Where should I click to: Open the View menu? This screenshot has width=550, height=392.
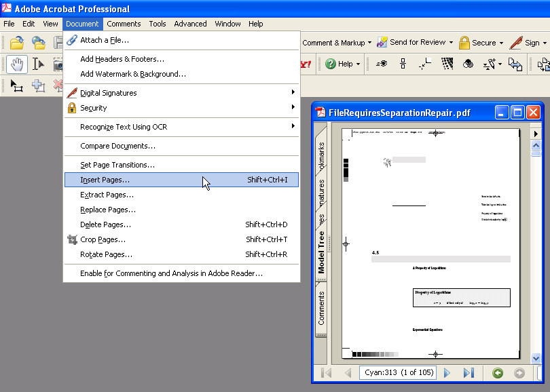50,24
